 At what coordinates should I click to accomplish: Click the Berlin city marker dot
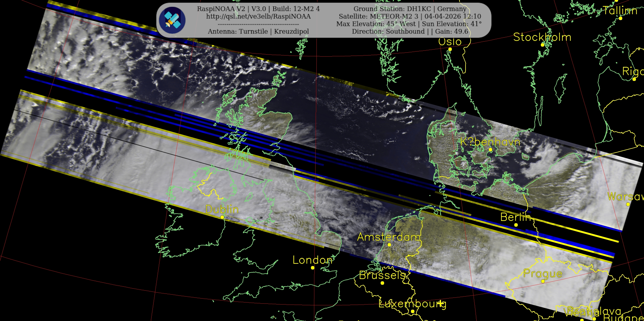516,225
